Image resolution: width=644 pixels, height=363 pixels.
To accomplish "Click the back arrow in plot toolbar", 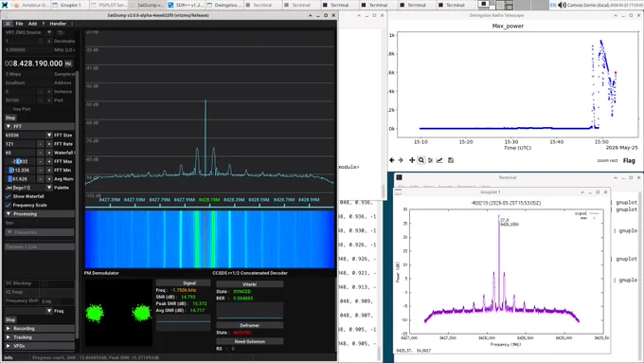I will click(392, 160).
